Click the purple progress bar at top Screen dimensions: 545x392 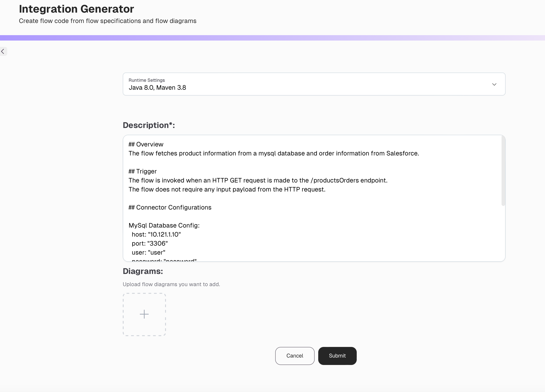click(272, 38)
